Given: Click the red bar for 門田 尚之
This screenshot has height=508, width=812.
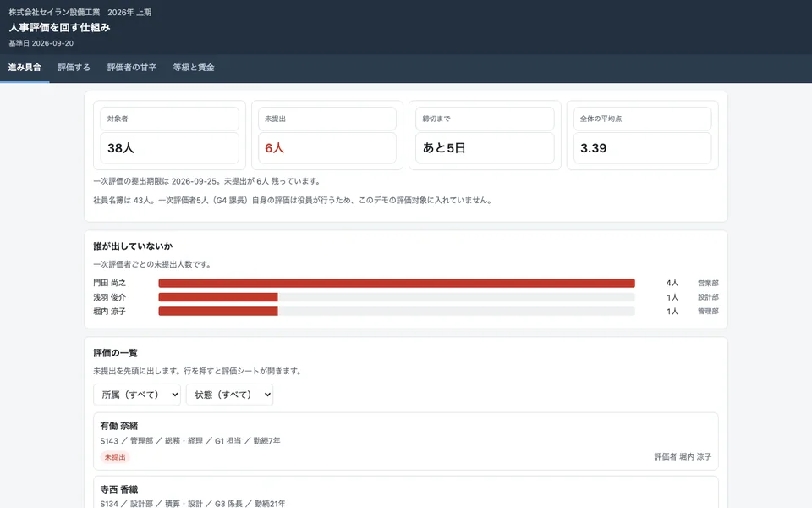Looking at the screenshot, I should [x=397, y=283].
